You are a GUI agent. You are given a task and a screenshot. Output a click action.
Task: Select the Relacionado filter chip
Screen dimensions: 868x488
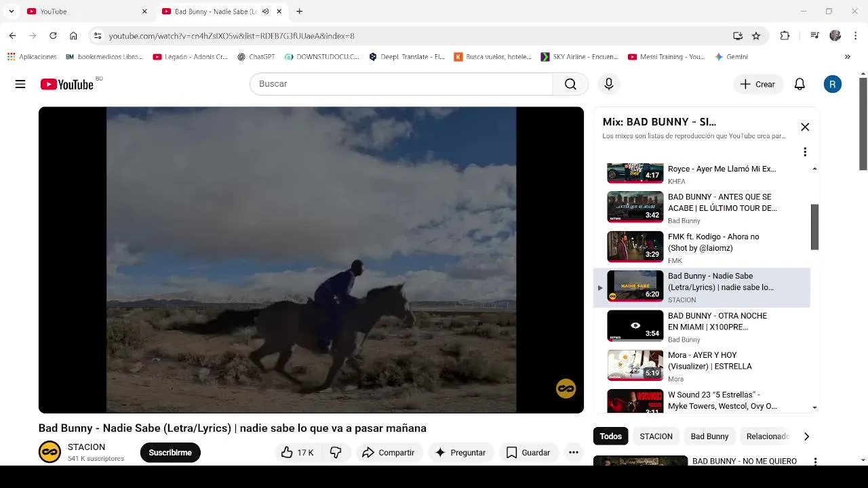pyautogui.click(x=767, y=436)
